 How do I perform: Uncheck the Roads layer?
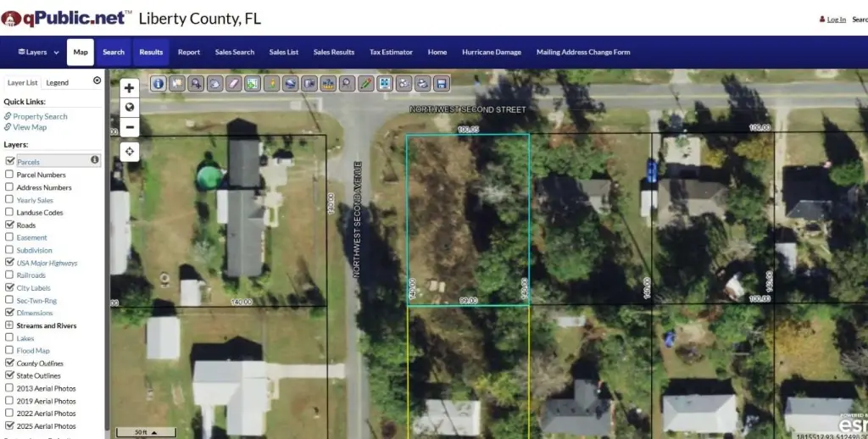(x=9, y=225)
